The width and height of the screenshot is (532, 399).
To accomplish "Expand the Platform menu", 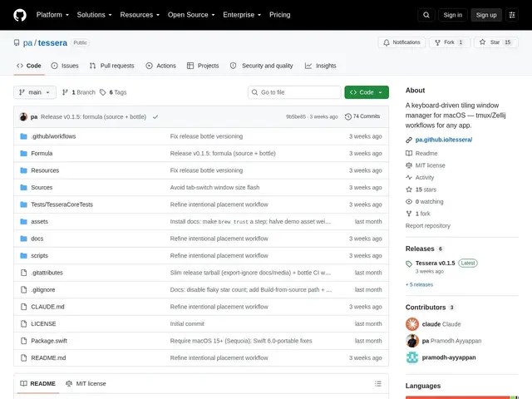I will (52, 15).
